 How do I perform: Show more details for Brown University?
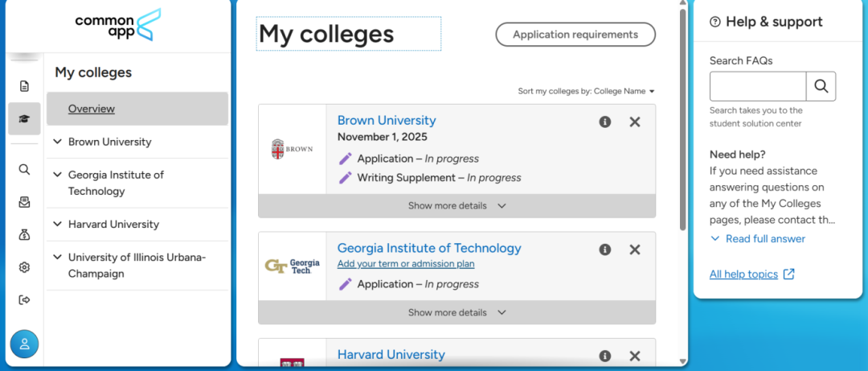(457, 206)
